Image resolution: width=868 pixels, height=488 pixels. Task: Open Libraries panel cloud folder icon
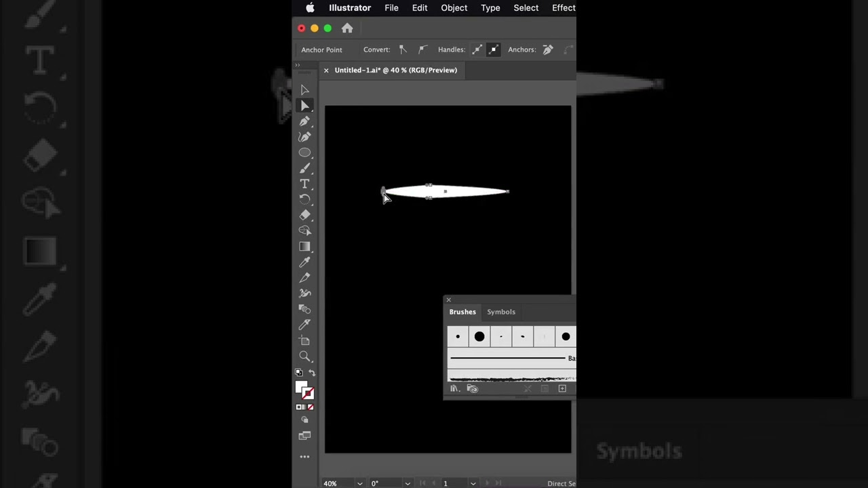pos(473,388)
